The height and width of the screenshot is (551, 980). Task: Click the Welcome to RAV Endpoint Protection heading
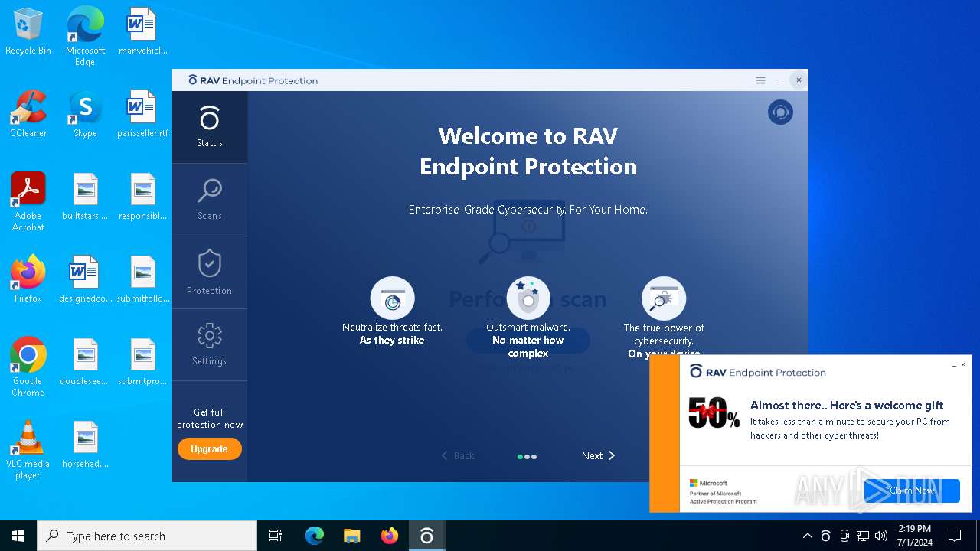coord(528,151)
